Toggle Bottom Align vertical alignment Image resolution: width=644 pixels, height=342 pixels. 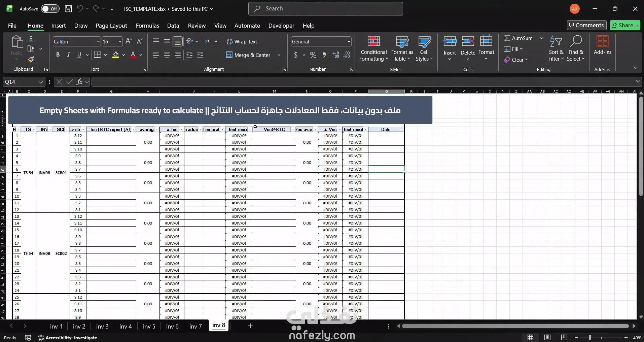[x=178, y=41]
